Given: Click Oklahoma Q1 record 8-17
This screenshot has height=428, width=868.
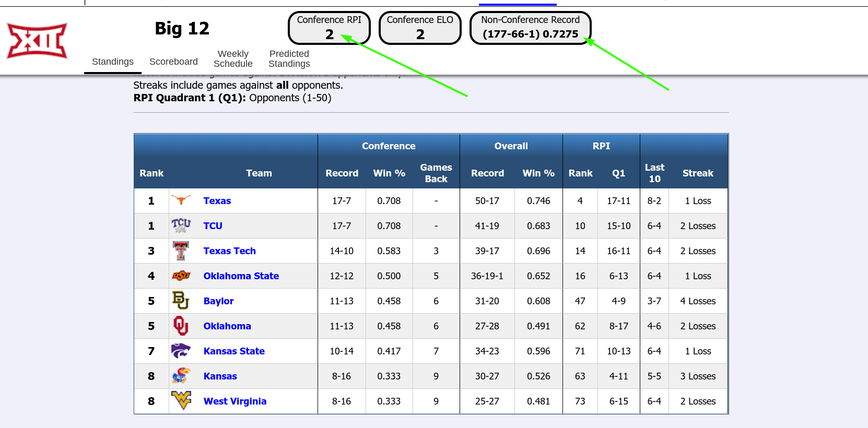Looking at the screenshot, I should click(619, 326).
